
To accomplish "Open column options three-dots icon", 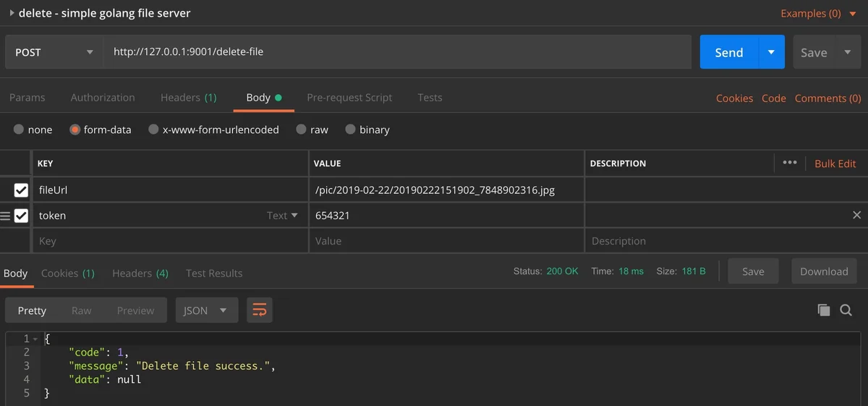I will pyautogui.click(x=790, y=163).
